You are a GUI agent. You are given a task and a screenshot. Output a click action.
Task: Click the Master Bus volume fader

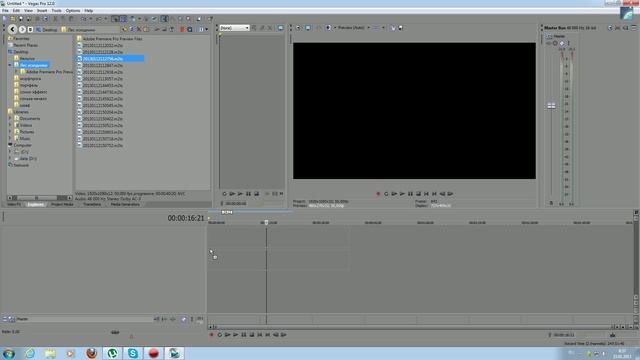(x=551, y=106)
